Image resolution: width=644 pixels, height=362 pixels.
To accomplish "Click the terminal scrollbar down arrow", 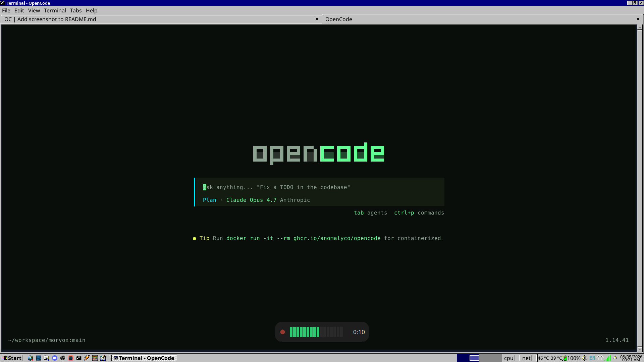I will (640, 349).
